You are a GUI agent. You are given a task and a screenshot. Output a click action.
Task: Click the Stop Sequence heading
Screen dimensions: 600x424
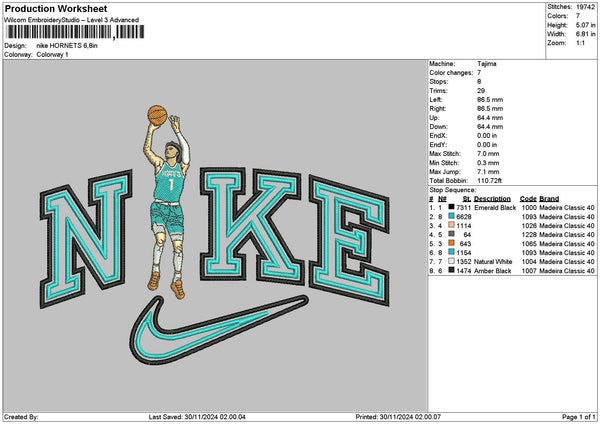pos(453,190)
